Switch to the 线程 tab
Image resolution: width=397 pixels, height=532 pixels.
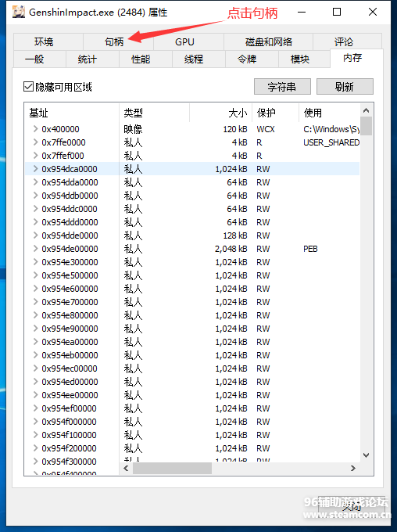click(x=194, y=59)
